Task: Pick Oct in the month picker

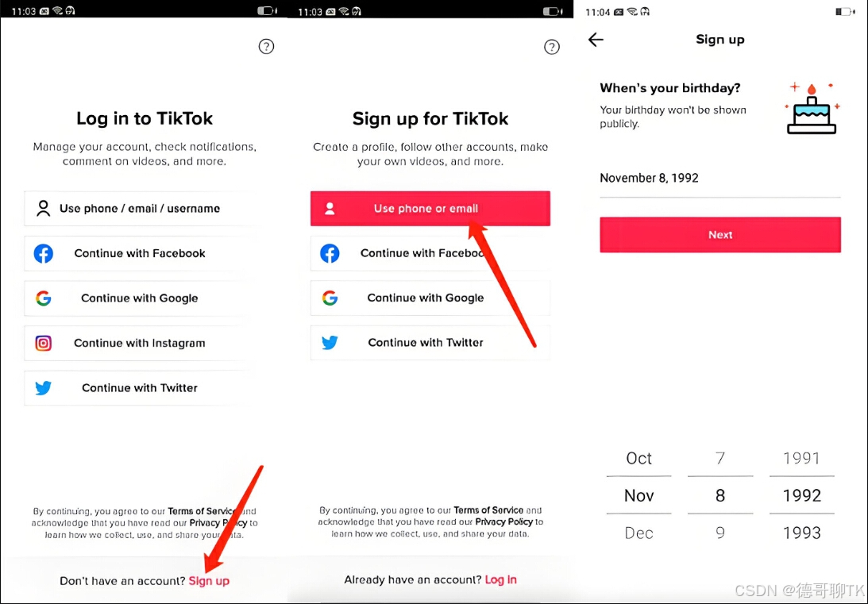Action: (638, 458)
